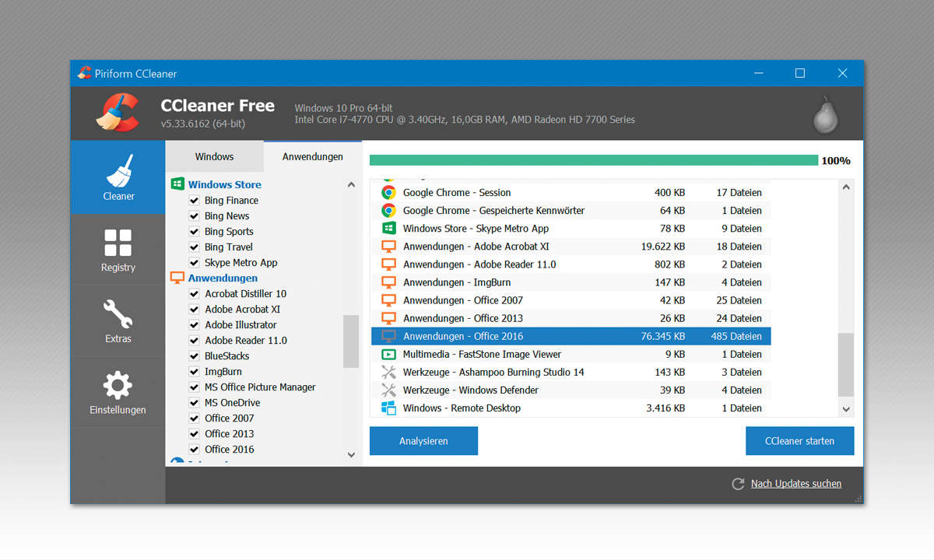Open the Nach Updates suchen link

coord(795,484)
